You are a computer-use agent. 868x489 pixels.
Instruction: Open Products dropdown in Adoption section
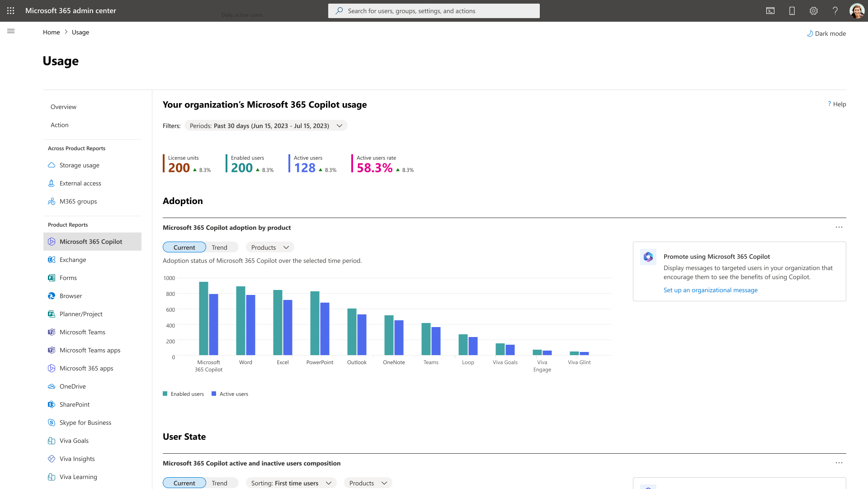coord(270,247)
